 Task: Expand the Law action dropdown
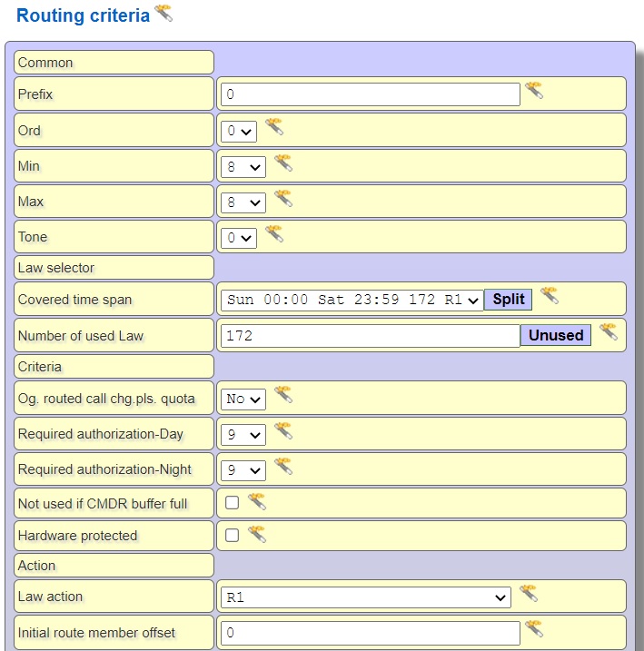point(366,597)
